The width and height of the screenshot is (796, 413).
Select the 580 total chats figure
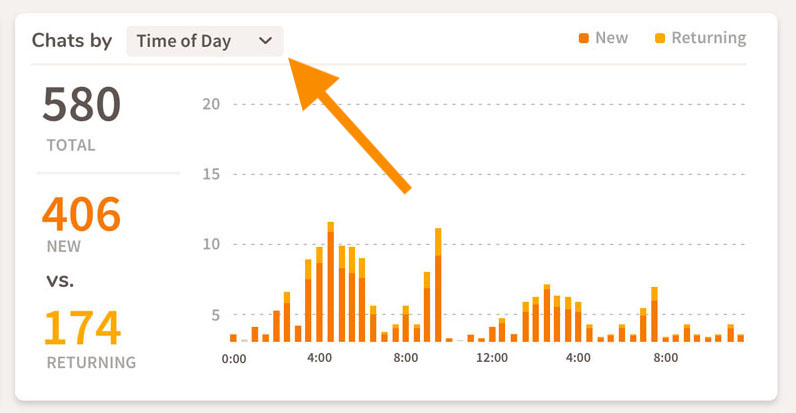pyautogui.click(x=82, y=105)
